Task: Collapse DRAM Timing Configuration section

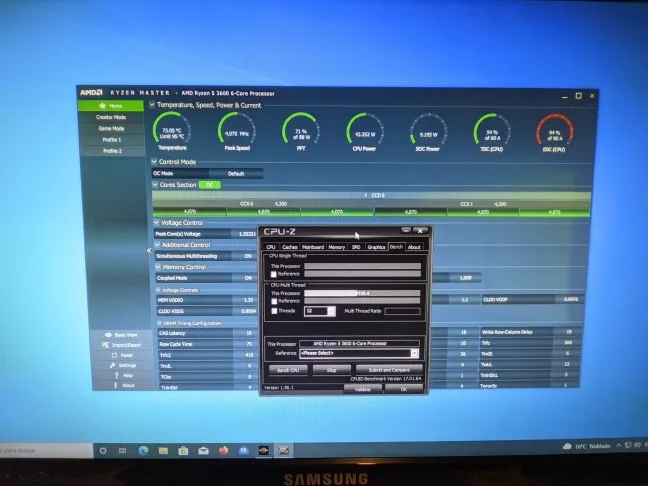Action: tap(160, 323)
